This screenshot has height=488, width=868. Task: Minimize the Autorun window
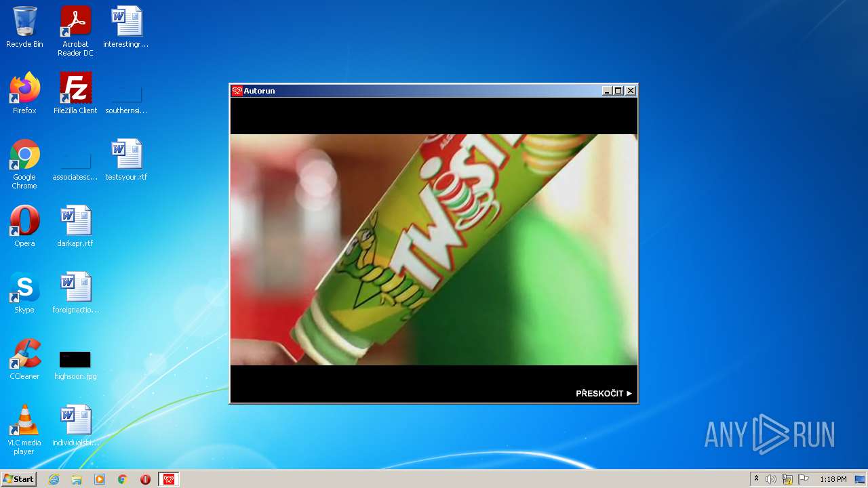(x=607, y=91)
